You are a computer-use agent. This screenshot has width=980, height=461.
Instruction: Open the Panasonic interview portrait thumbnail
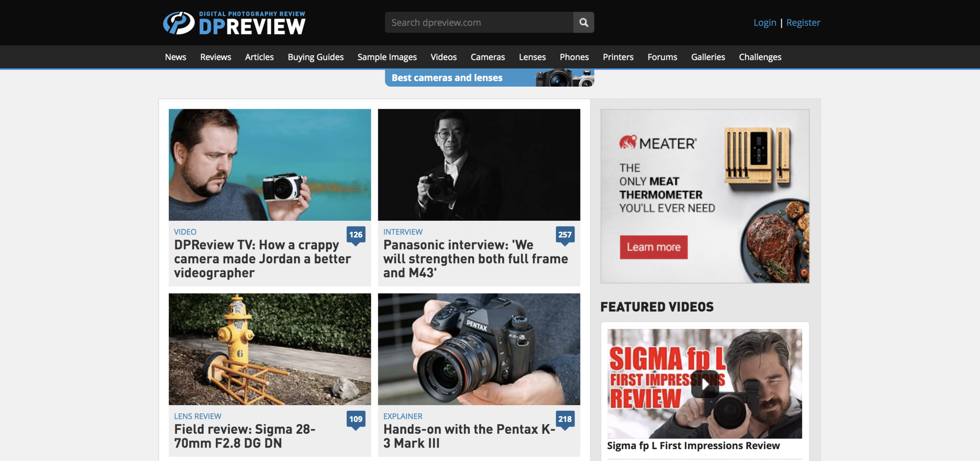click(479, 165)
